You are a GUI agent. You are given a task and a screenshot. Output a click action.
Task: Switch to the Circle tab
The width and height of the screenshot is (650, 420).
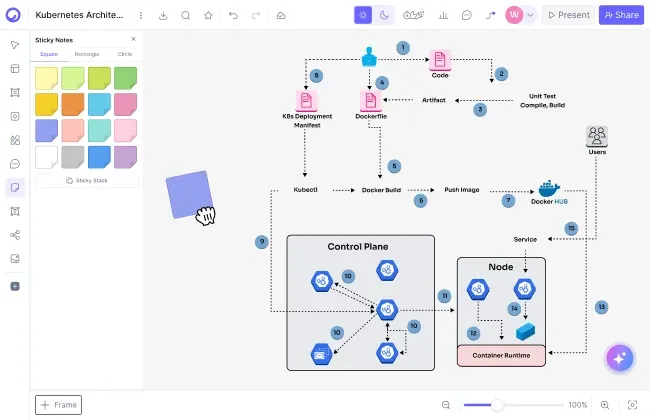(x=125, y=54)
